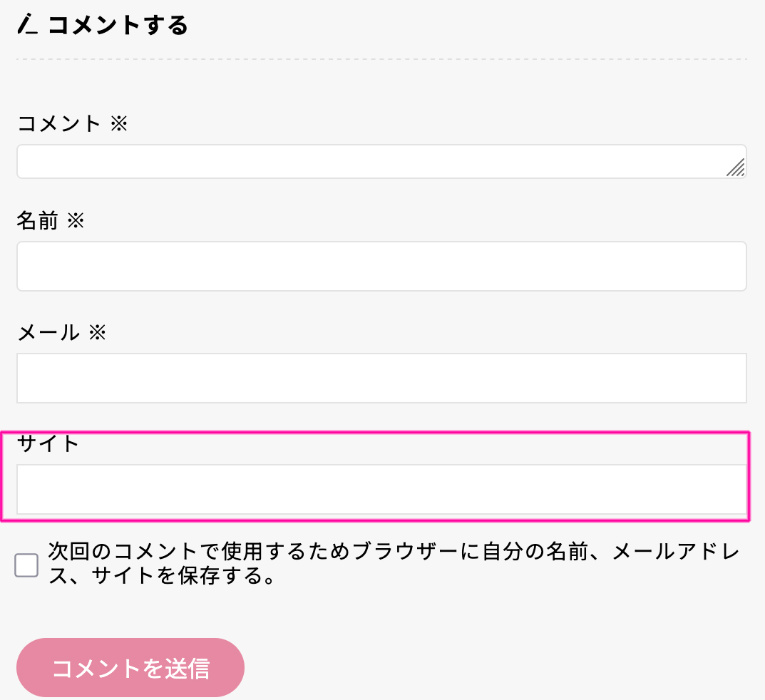Viewport: 765px width, 700px height.
Task: Click the メール field label
Action: click(48, 332)
